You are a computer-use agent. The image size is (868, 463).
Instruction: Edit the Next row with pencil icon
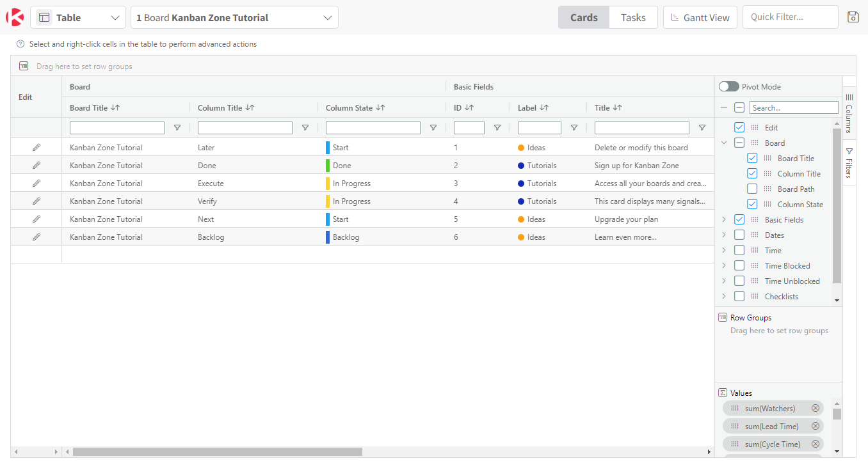(x=36, y=219)
